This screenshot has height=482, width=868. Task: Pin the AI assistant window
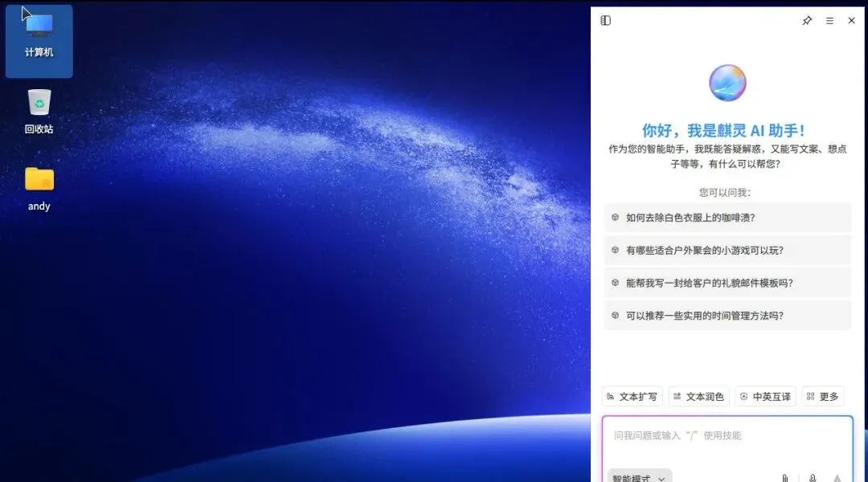coord(807,20)
